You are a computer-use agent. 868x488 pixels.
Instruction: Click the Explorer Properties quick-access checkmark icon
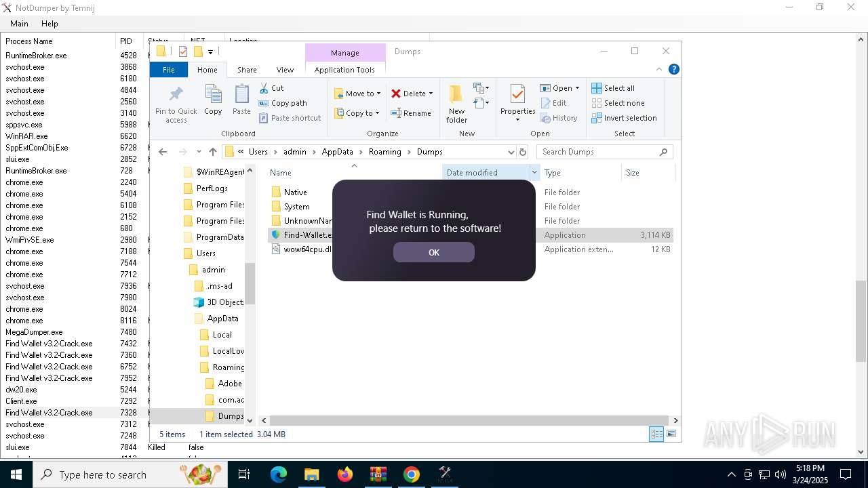183,52
